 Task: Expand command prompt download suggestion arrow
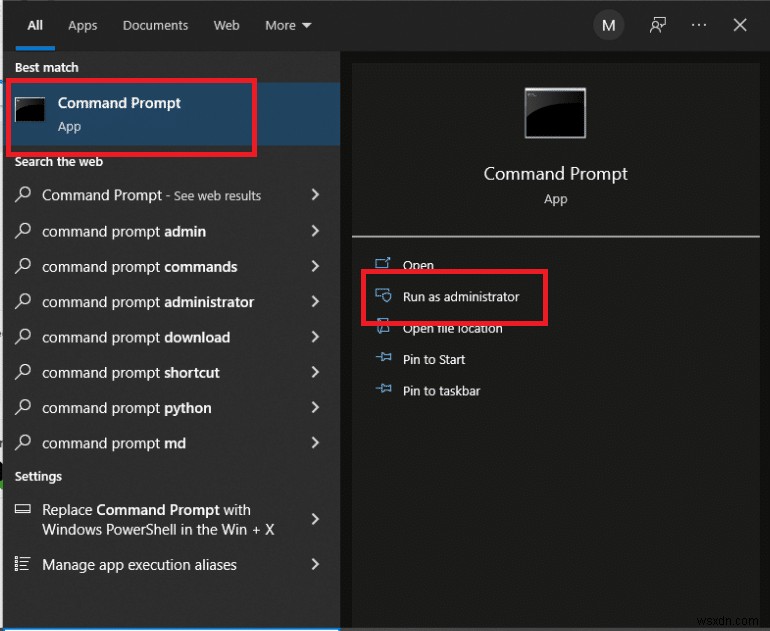pyautogui.click(x=315, y=337)
